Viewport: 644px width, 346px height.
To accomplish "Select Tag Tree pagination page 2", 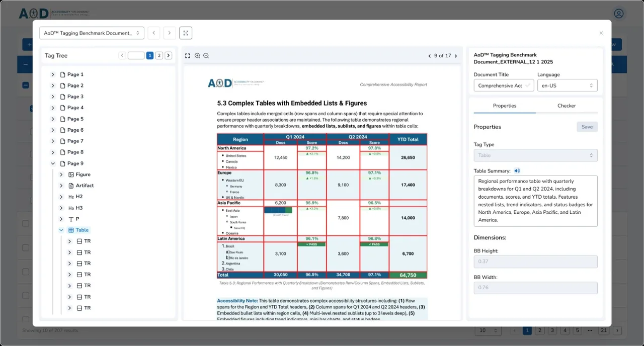I will coord(159,55).
